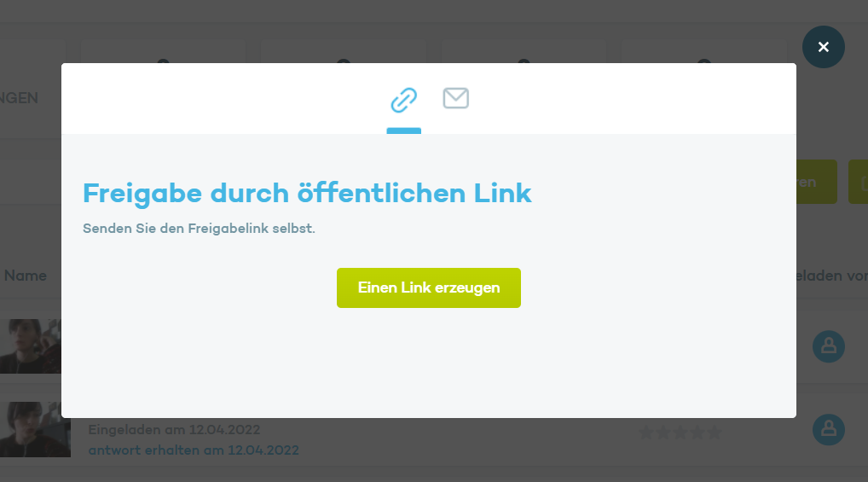868x482 pixels.
Task: Open the first candidate's photo thumbnail
Action: (31, 346)
